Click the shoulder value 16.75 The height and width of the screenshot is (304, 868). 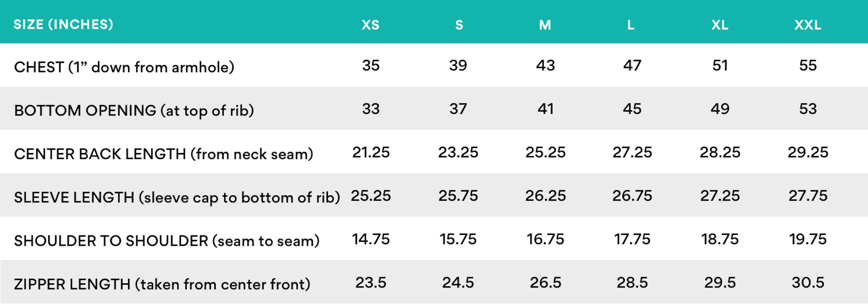click(545, 239)
